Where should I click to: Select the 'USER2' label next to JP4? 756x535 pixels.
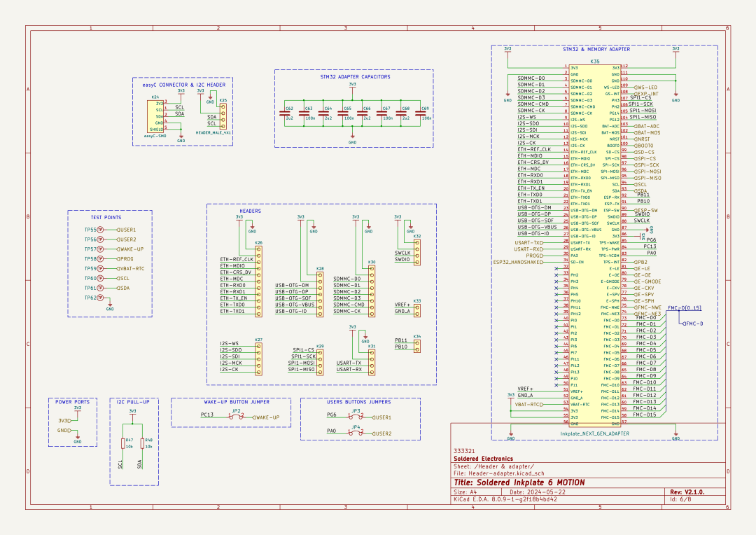[x=381, y=433]
